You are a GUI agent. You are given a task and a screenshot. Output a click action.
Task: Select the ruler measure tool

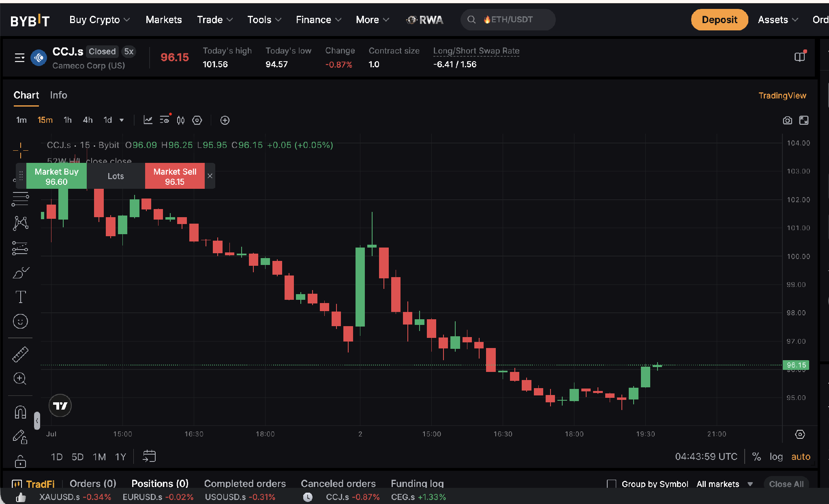pyautogui.click(x=20, y=355)
